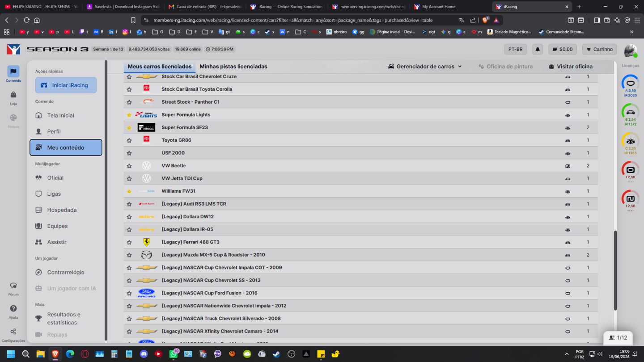644x362 pixels.
Task: Open Steam from the Windows taskbar
Action: (276, 354)
